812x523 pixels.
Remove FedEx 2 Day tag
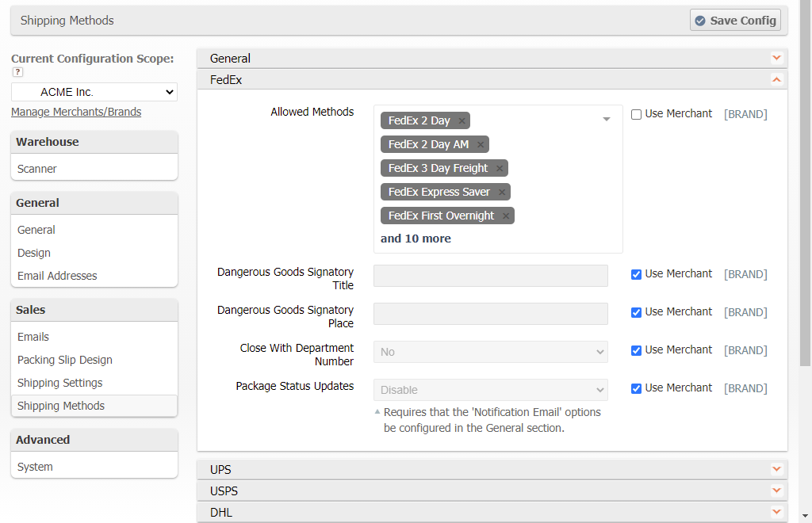(462, 120)
